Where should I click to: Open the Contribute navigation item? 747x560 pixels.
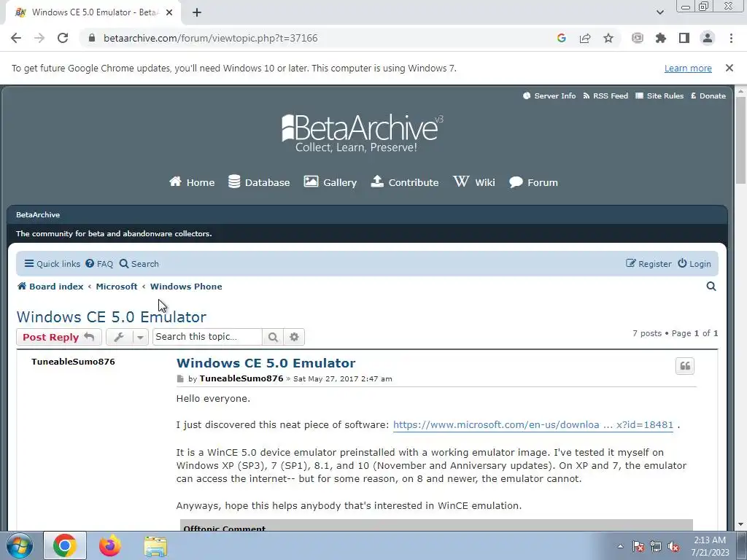point(404,182)
